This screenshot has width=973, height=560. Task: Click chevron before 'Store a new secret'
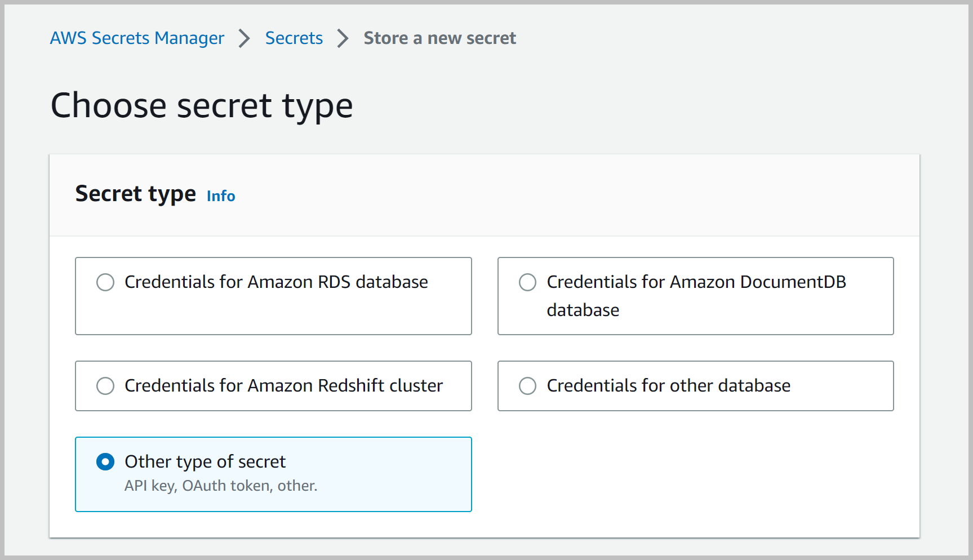coord(343,38)
